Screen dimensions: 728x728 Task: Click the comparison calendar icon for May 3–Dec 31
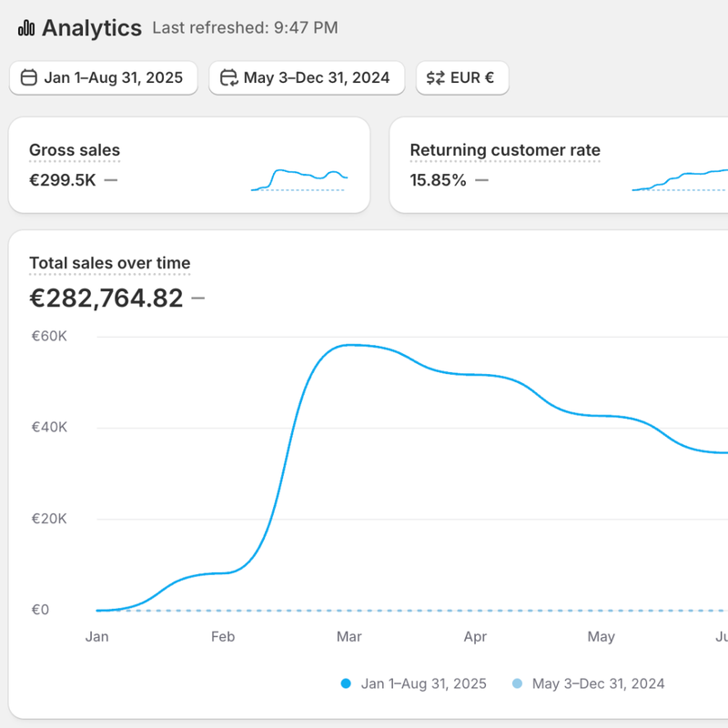tap(228, 78)
